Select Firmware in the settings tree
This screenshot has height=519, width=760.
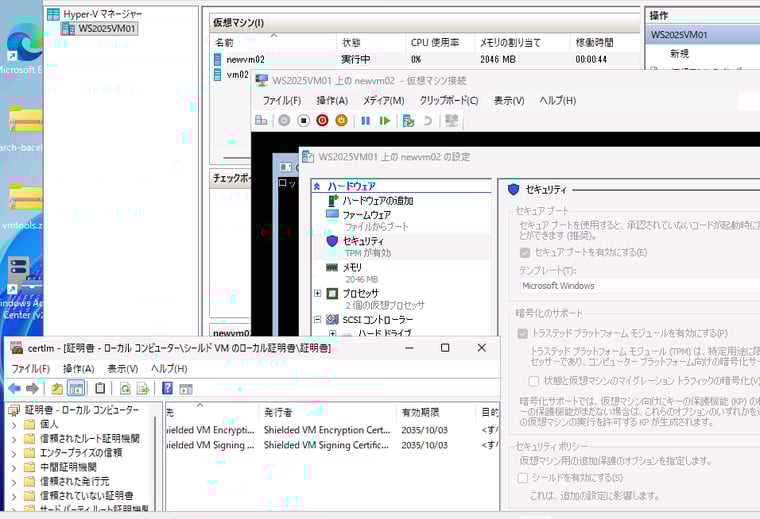coord(367,215)
